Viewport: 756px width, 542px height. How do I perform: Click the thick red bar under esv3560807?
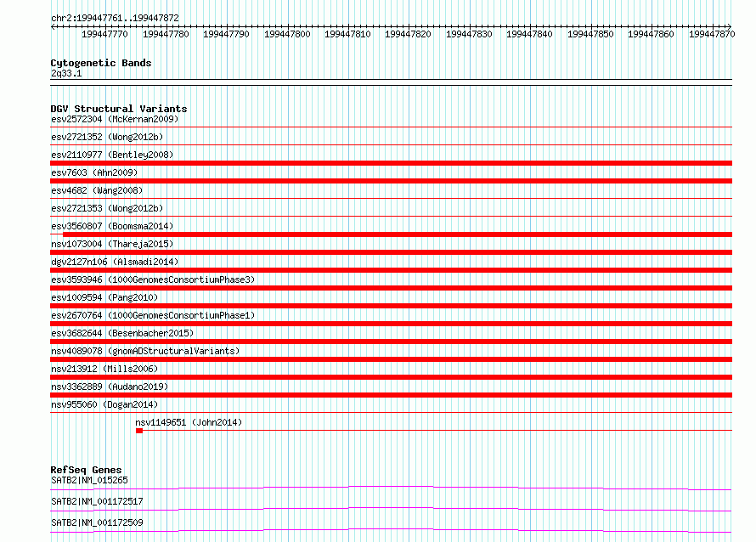click(x=398, y=234)
